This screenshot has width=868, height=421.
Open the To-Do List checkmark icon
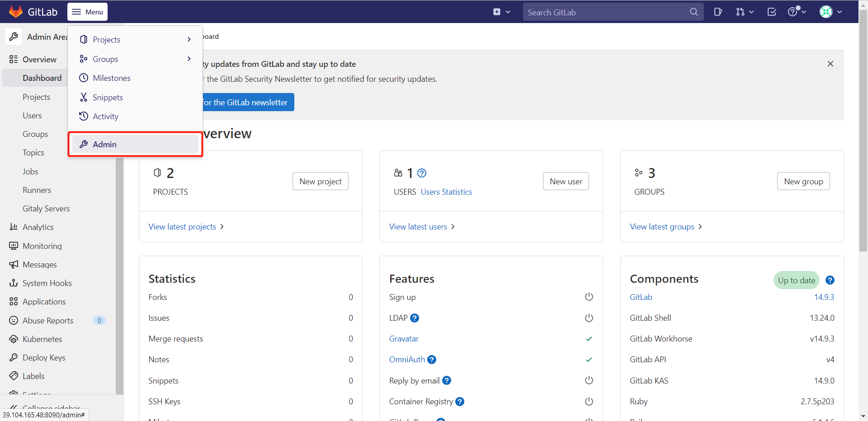(x=772, y=12)
